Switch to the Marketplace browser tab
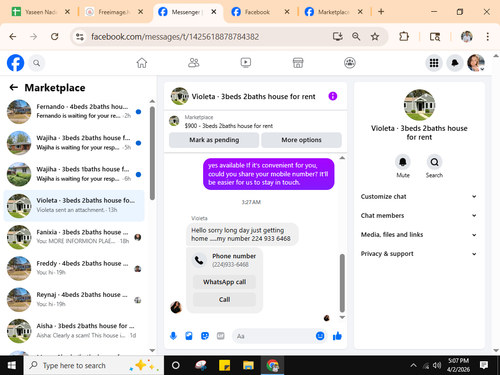The image size is (500, 375). pos(333,12)
